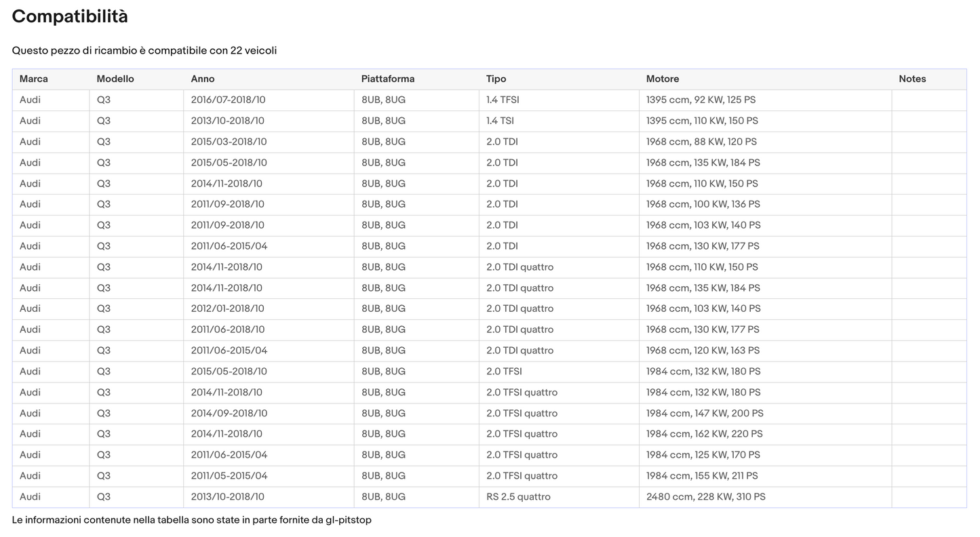Click the gl-pitstop information footnote
This screenshot has height=537, width=980.
(x=192, y=520)
